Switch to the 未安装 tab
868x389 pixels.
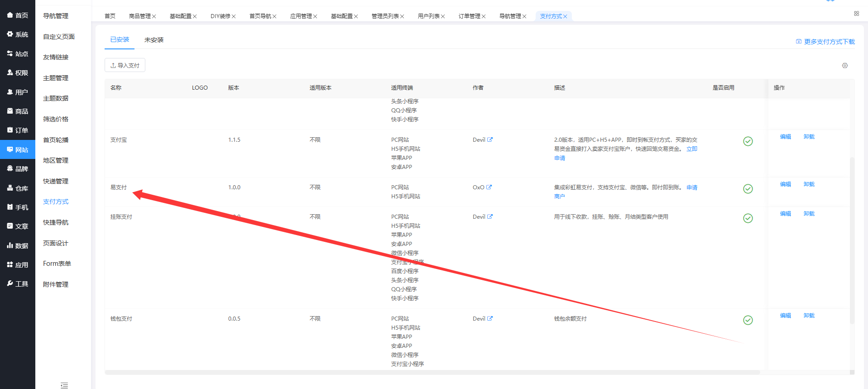[x=154, y=40]
